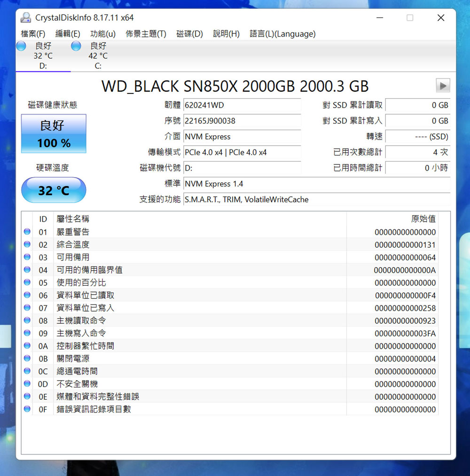
Task: Open the 功能(u) menu
Action: click(103, 34)
